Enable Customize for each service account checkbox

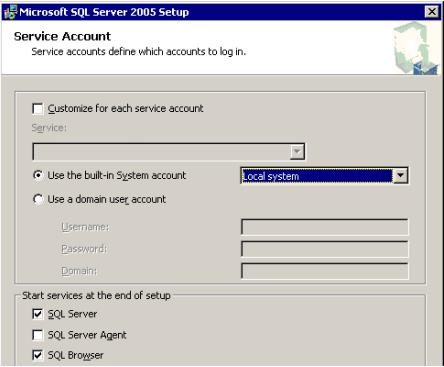pos(38,109)
